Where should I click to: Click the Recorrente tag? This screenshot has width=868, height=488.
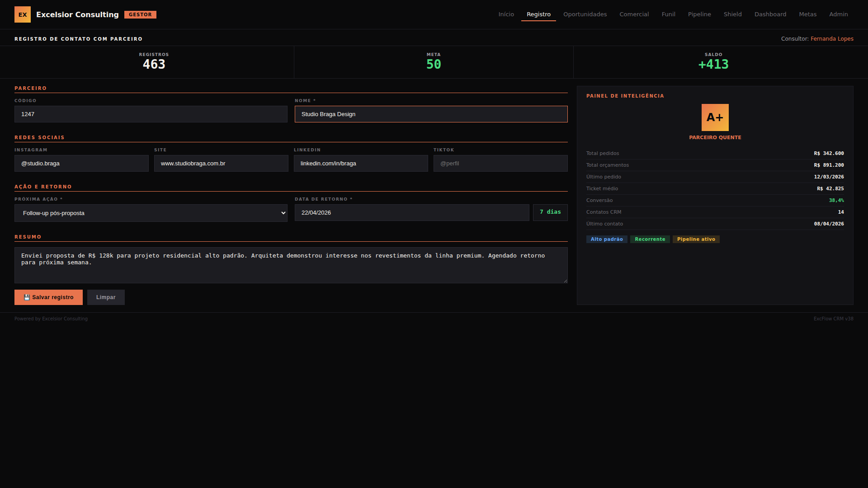[x=650, y=239]
